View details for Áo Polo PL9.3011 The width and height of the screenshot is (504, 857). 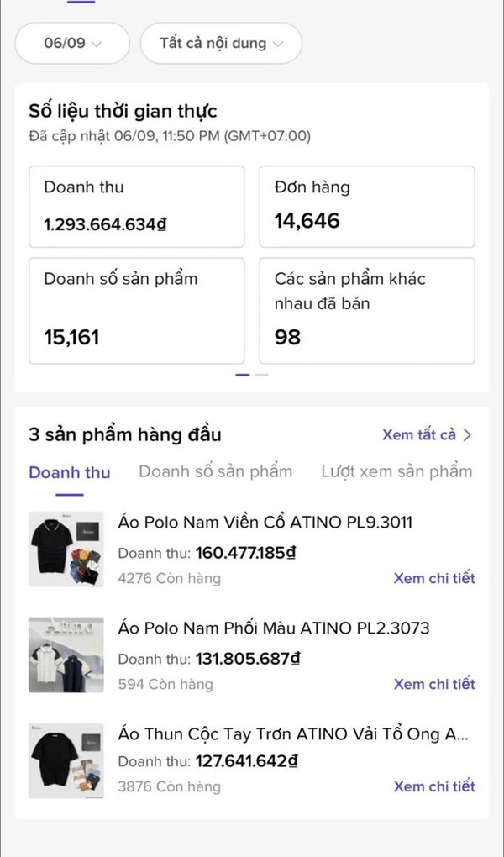tap(434, 578)
